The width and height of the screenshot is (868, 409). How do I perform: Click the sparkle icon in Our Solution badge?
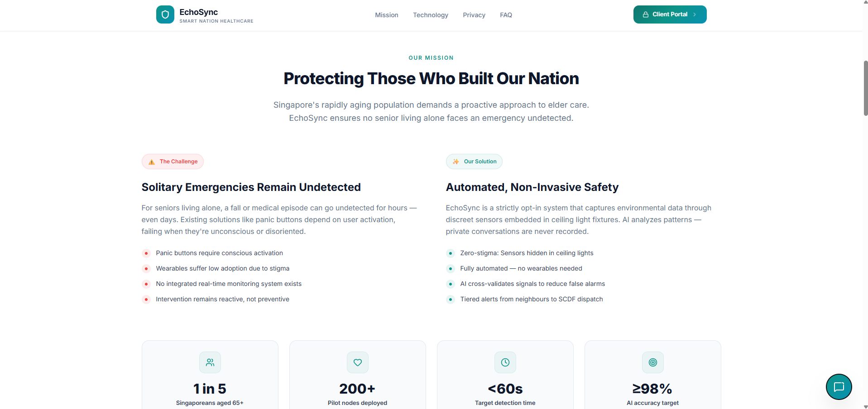[456, 162]
